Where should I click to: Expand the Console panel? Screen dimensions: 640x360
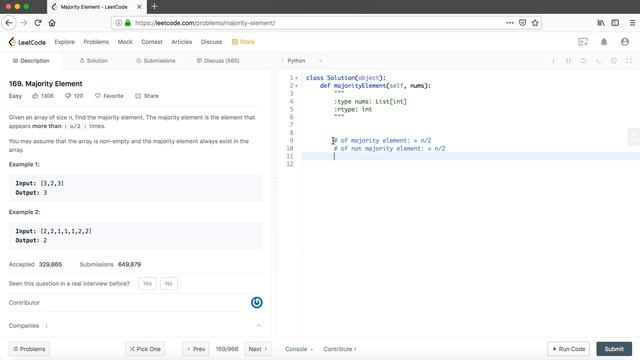pyautogui.click(x=299, y=349)
